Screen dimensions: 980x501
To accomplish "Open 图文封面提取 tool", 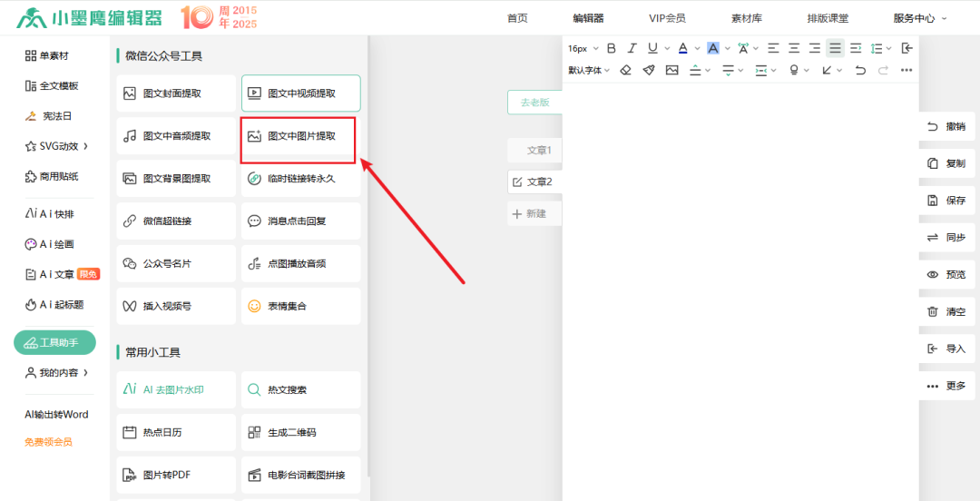I will [x=176, y=93].
